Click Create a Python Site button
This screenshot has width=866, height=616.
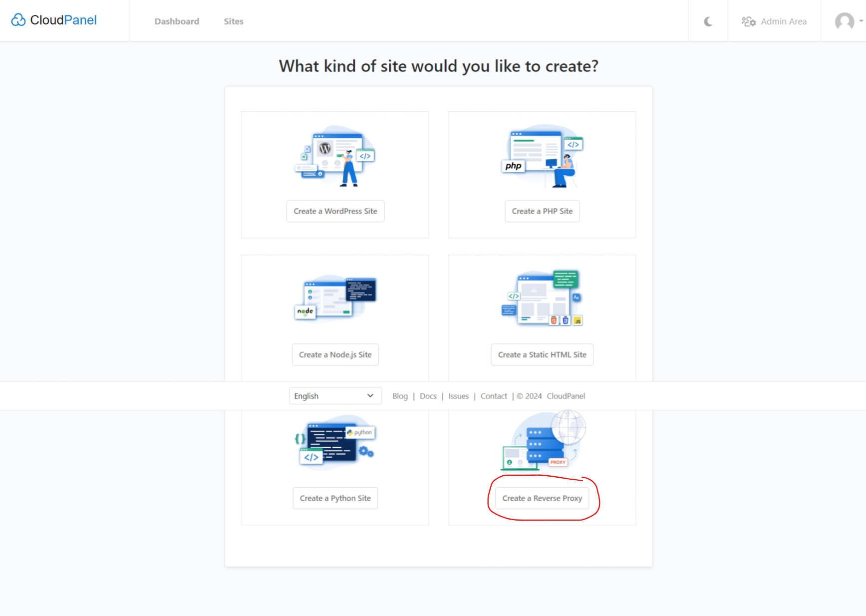(335, 498)
